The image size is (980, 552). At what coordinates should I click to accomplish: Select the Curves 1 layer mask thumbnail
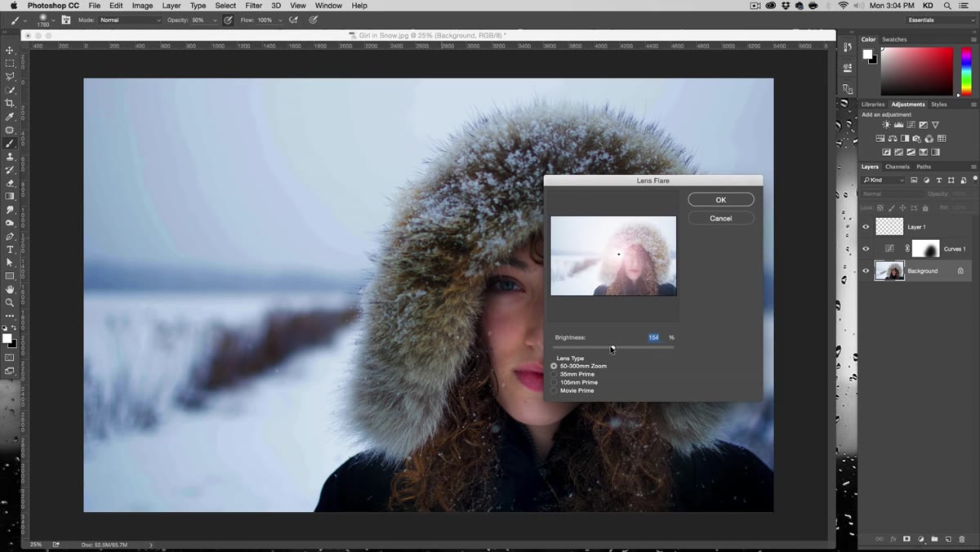pyautogui.click(x=925, y=248)
